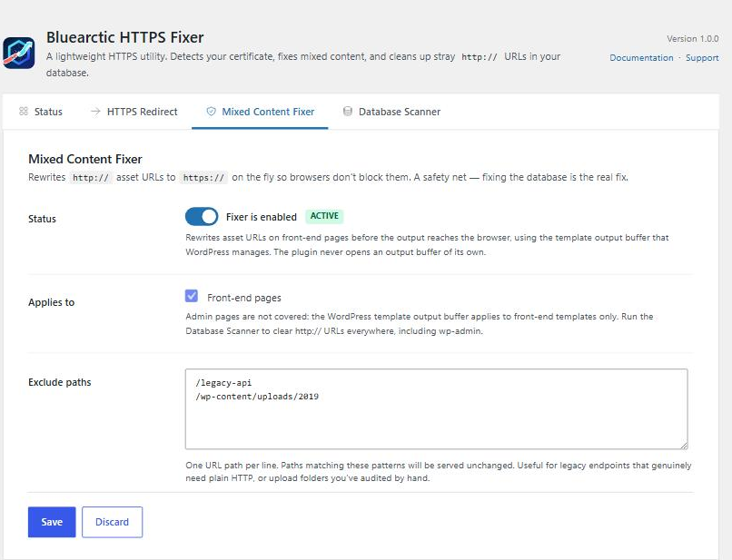The height and width of the screenshot is (560, 732).
Task: Click the https:// code snippet in description
Action: (x=203, y=178)
